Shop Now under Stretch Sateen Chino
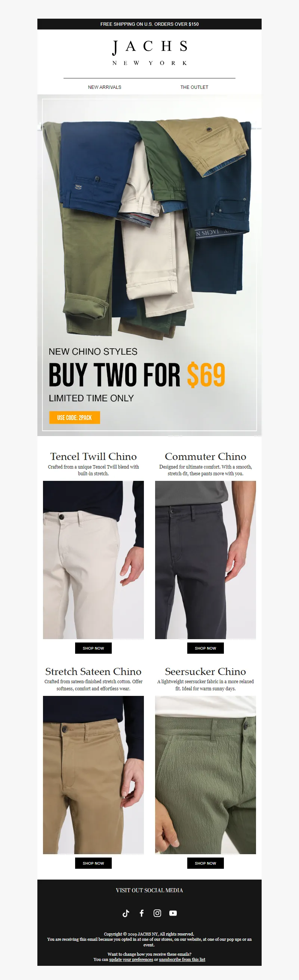Image resolution: width=299 pixels, height=980 pixels. click(x=93, y=863)
